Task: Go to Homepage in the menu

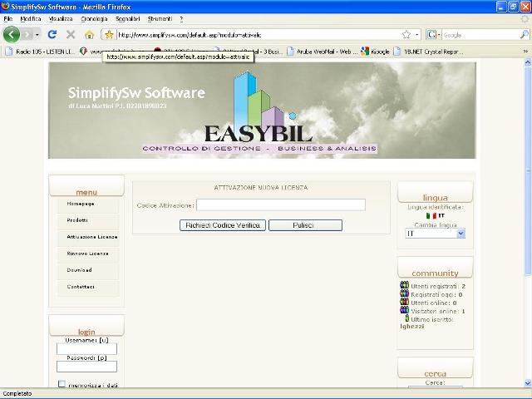Action: click(81, 204)
